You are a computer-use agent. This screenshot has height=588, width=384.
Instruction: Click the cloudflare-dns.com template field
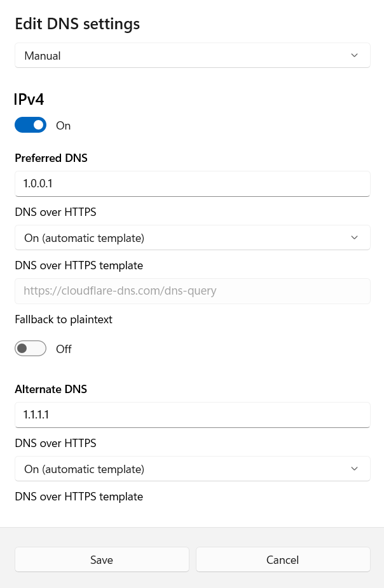tap(192, 291)
